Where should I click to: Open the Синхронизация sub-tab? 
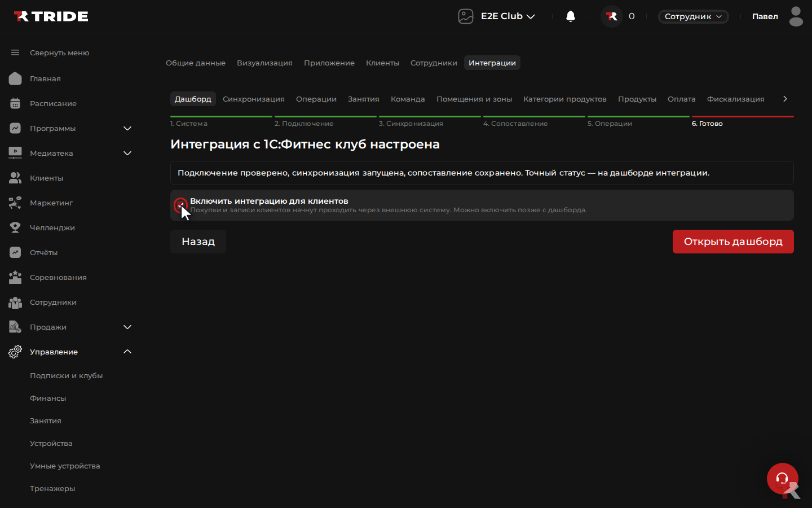[254, 99]
